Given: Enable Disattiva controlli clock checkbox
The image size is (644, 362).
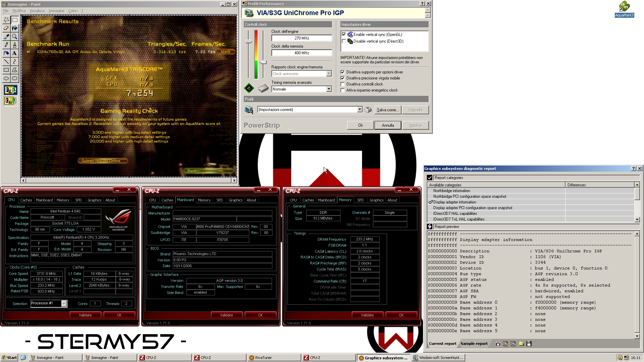Looking at the screenshot, I should 342,84.
